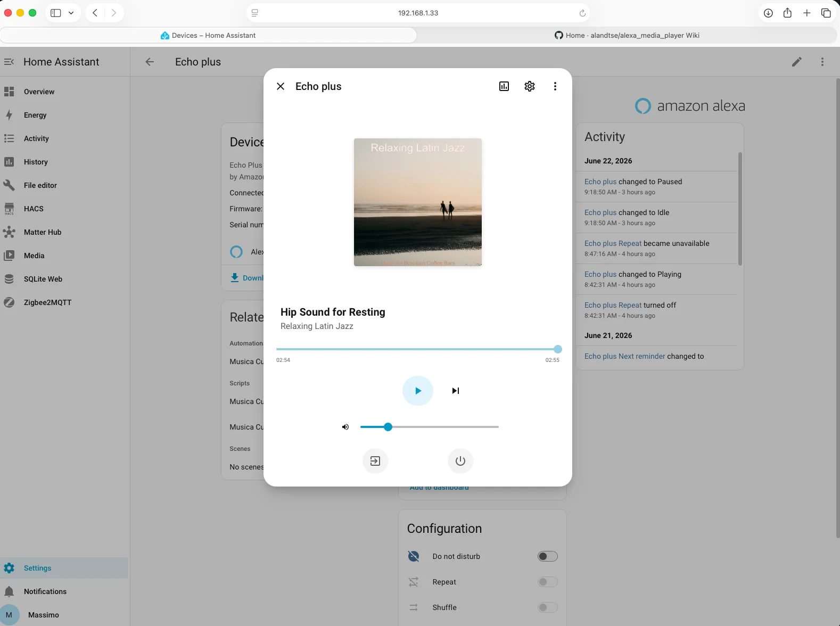The width and height of the screenshot is (840, 626).
Task: Click the amazon alexa logo
Action: (x=690, y=106)
